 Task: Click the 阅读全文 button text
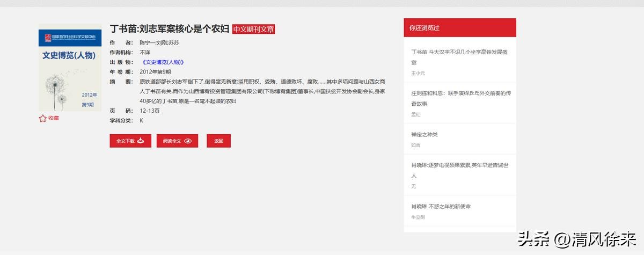click(x=172, y=141)
